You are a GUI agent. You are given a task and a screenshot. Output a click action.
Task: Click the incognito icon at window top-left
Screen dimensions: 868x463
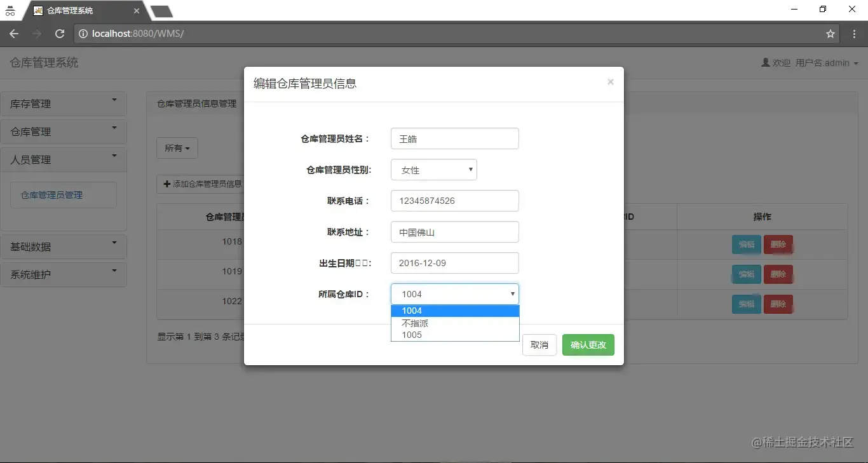click(10, 11)
